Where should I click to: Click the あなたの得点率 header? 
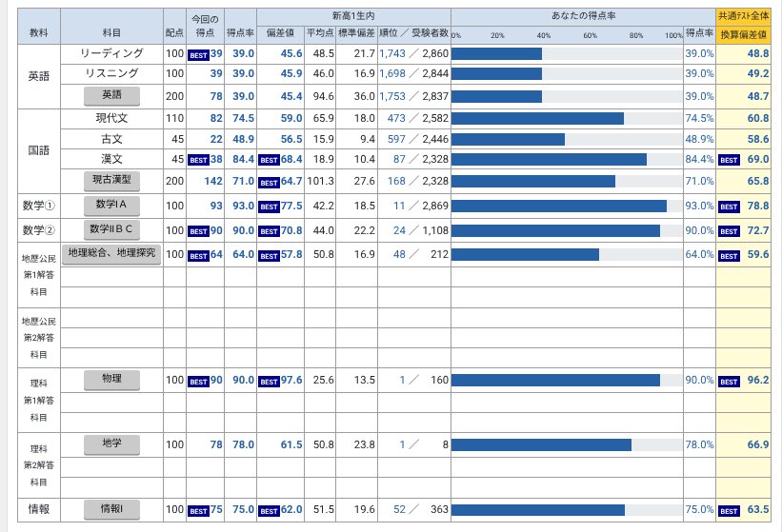pyautogui.click(x=583, y=16)
